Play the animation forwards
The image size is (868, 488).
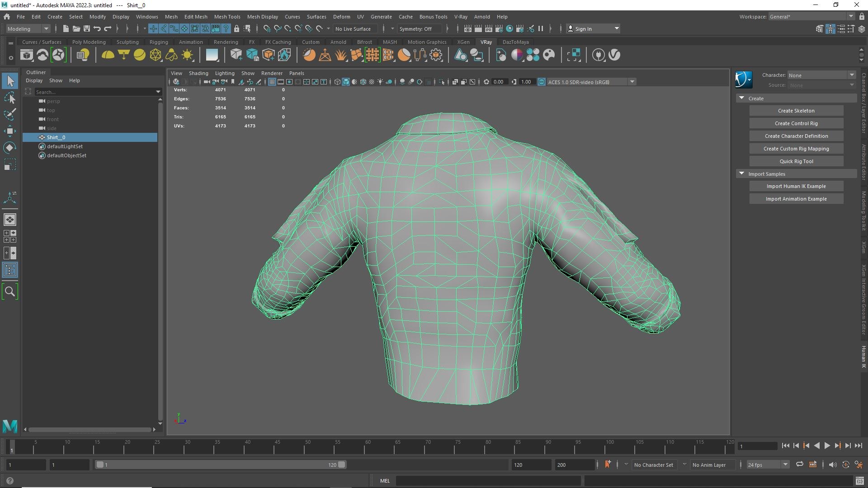pyautogui.click(x=827, y=446)
